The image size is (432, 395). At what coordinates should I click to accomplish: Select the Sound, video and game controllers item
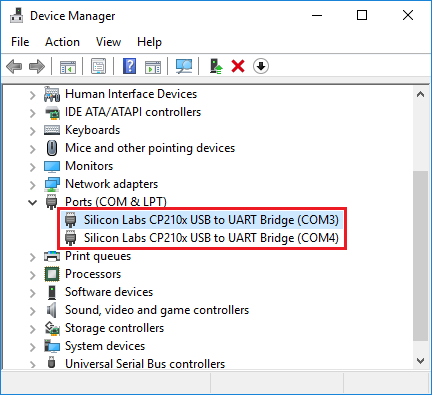157,310
